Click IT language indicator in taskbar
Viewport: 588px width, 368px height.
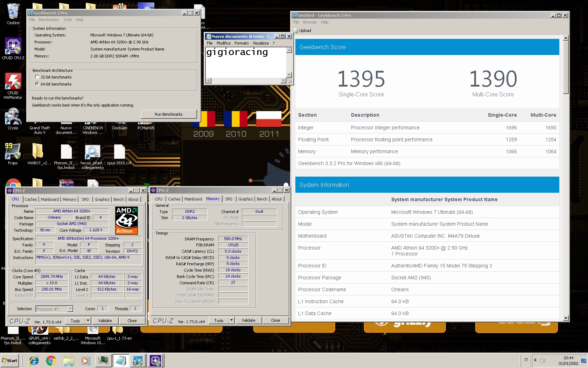pos(526,360)
